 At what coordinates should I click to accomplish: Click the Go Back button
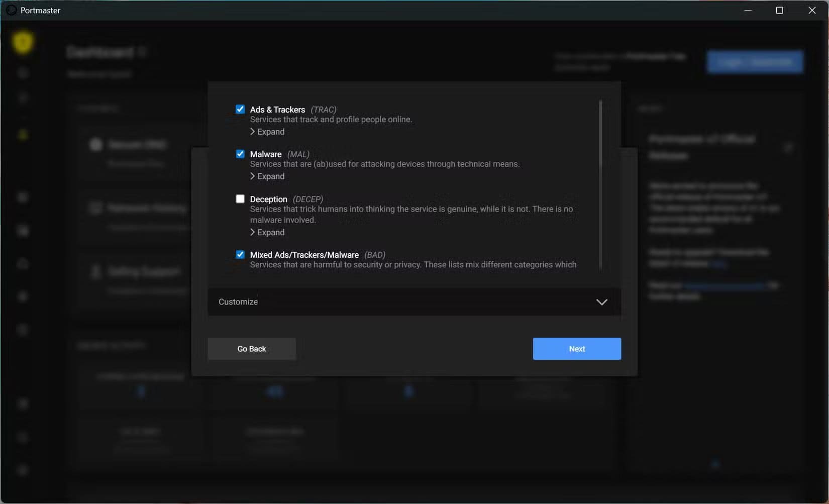pyautogui.click(x=251, y=348)
